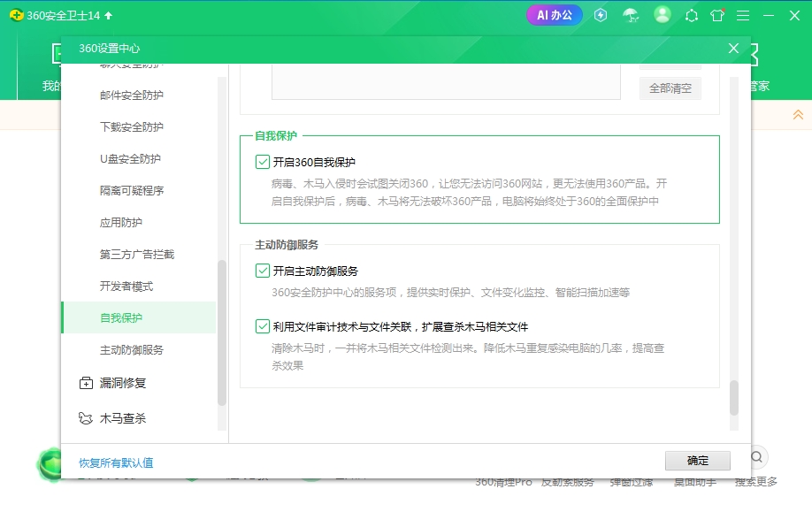This screenshot has width=812, height=512.
Task: Toggle 开启主动防御服务 checkbox
Action: [x=263, y=271]
